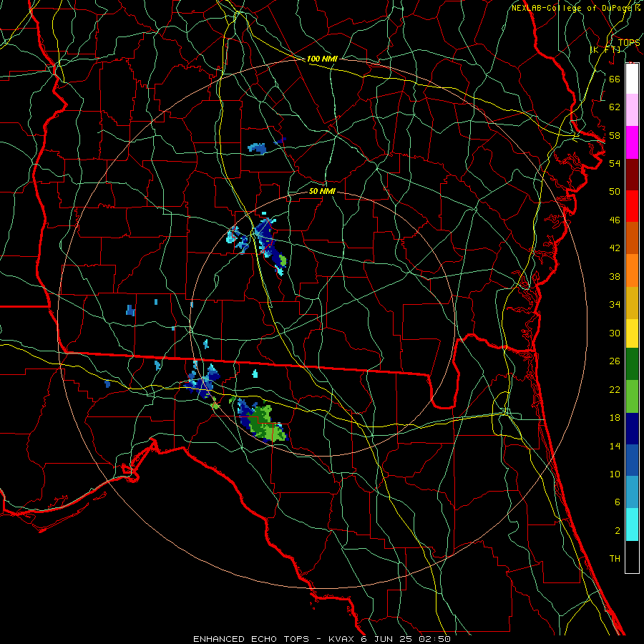Click the "100 NMI" range ring label
Image resolution: width=644 pixels, height=644 pixels.
point(322,59)
